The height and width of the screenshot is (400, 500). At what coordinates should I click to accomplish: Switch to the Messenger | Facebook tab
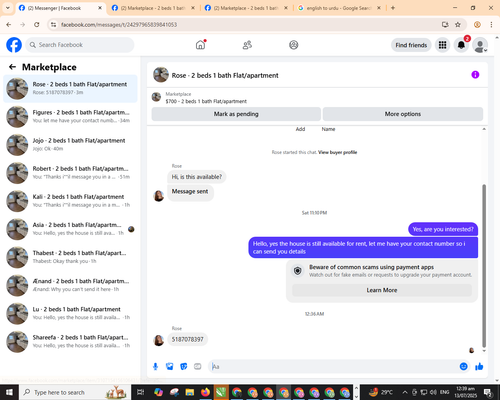click(x=60, y=8)
